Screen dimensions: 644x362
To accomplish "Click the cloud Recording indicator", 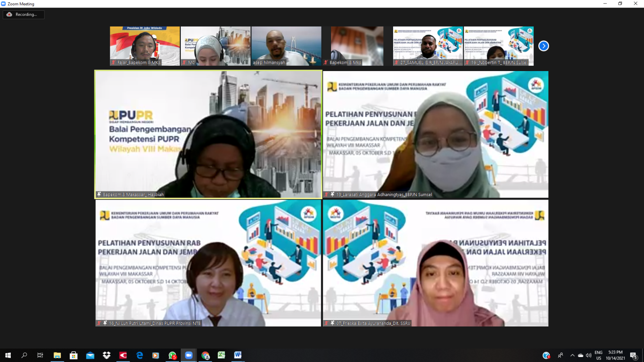I will click(x=23, y=14).
